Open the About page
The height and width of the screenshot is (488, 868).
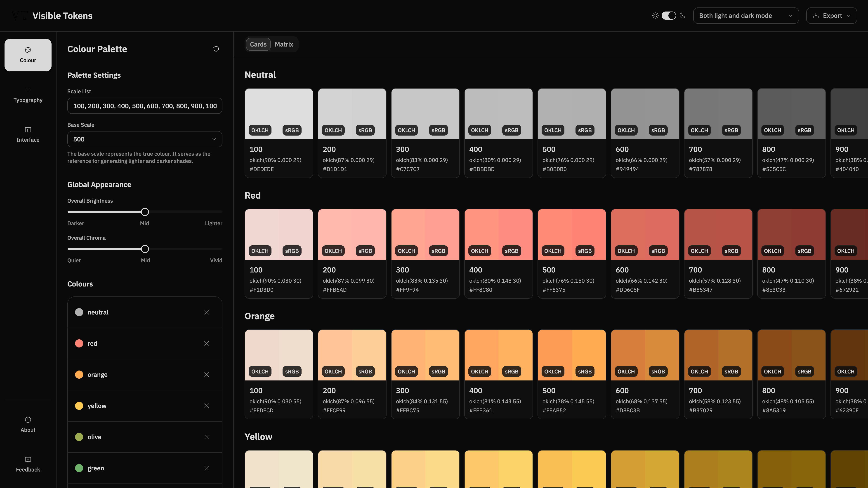[28, 424]
